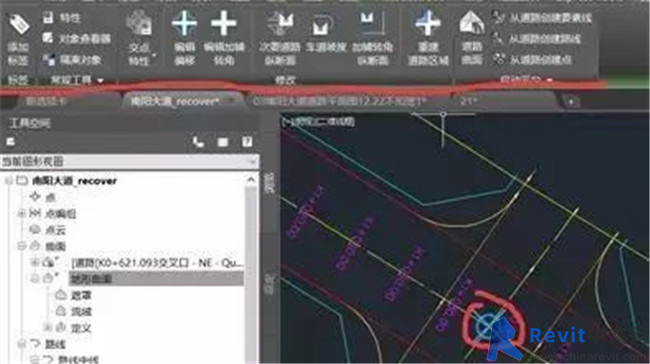The image size is (650, 364).
Task: Select the 曲面 tree item
Action: (x=56, y=246)
